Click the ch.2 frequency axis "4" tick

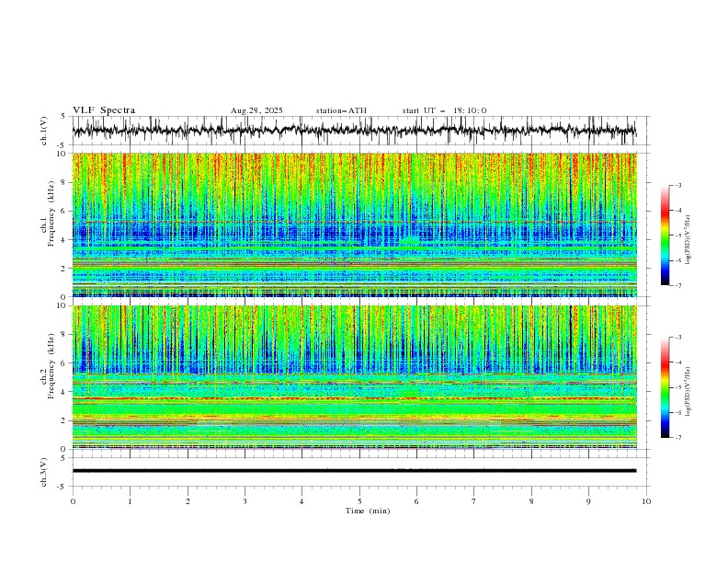(x=63, y=392)
